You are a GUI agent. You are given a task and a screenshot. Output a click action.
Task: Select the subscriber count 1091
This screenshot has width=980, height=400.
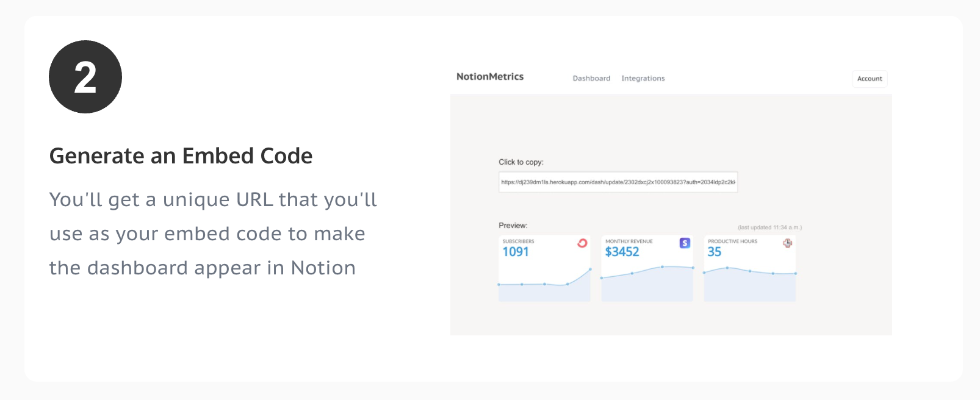click(x=516, y=251)
